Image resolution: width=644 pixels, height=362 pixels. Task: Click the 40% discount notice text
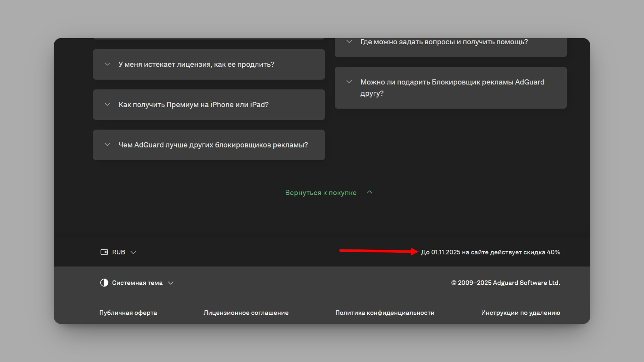pyautogui.click(x=490, y=252)
